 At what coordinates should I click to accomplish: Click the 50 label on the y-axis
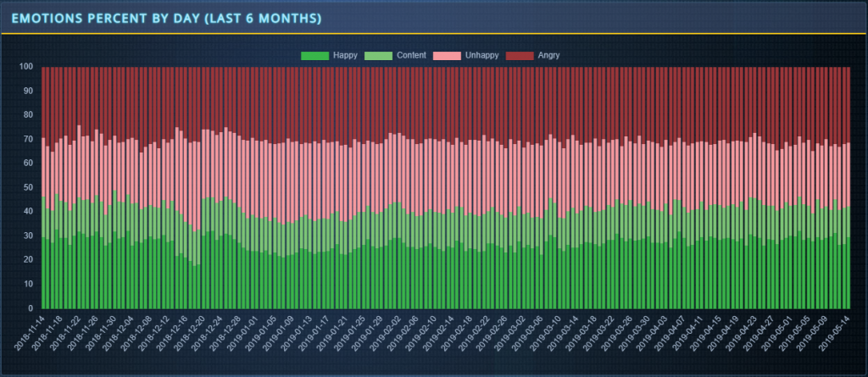pyautogui.click(x=28, y=187)
